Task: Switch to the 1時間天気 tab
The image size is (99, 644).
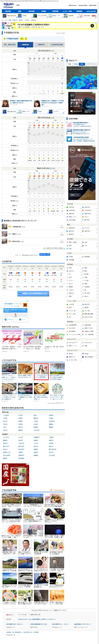Action: tap(41, 45)
